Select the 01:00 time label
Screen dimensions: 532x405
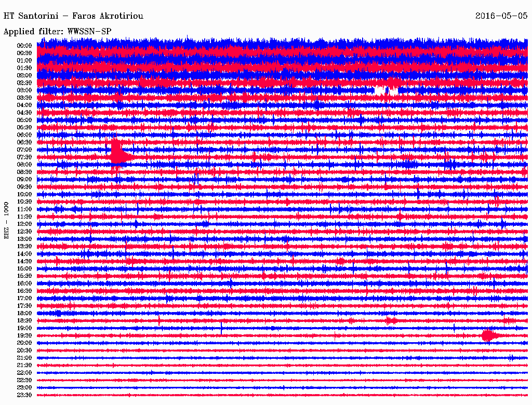(24, 61)
